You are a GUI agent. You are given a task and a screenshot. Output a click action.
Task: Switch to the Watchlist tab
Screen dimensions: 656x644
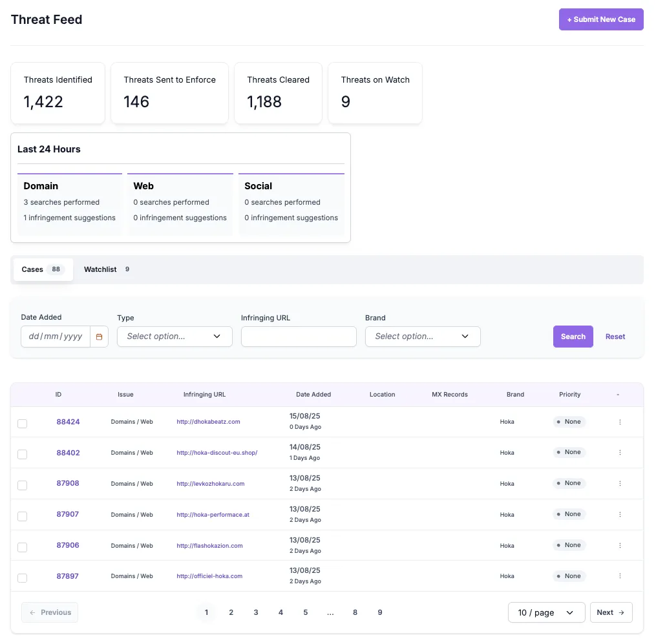(107, 269)
